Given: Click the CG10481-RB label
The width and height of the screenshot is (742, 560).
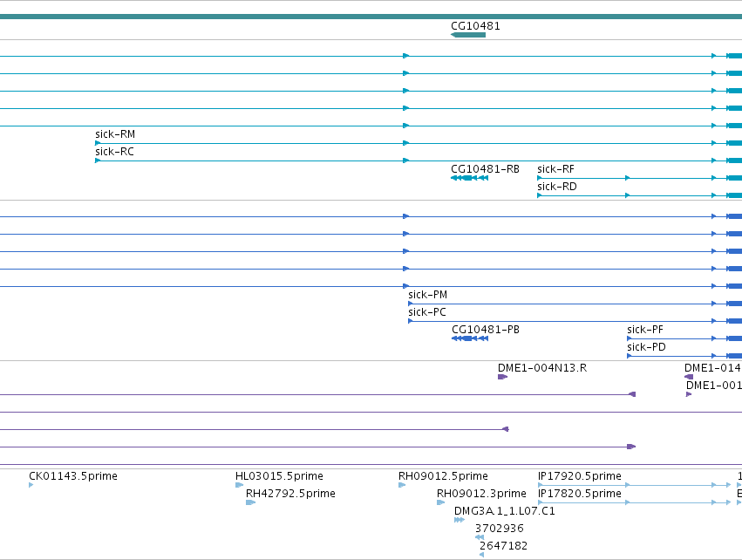Looking at the screenshot, I should pyautogui.click(x=485, y=169).
